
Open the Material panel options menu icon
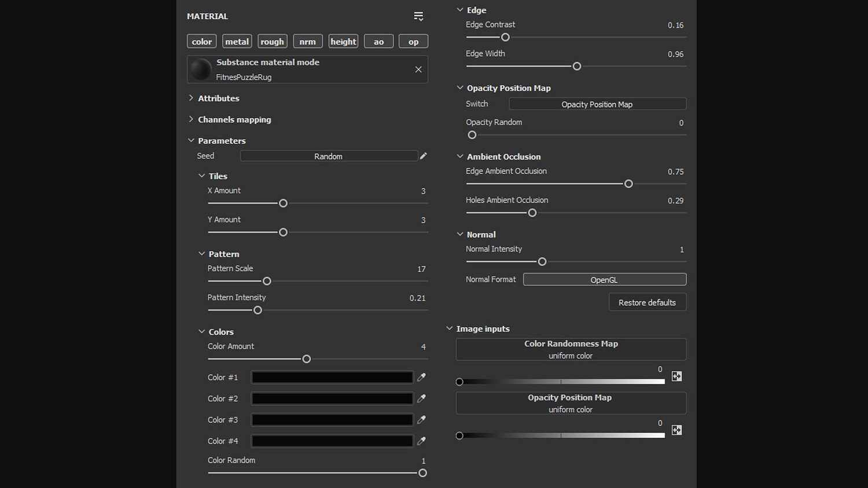[418, 16]
